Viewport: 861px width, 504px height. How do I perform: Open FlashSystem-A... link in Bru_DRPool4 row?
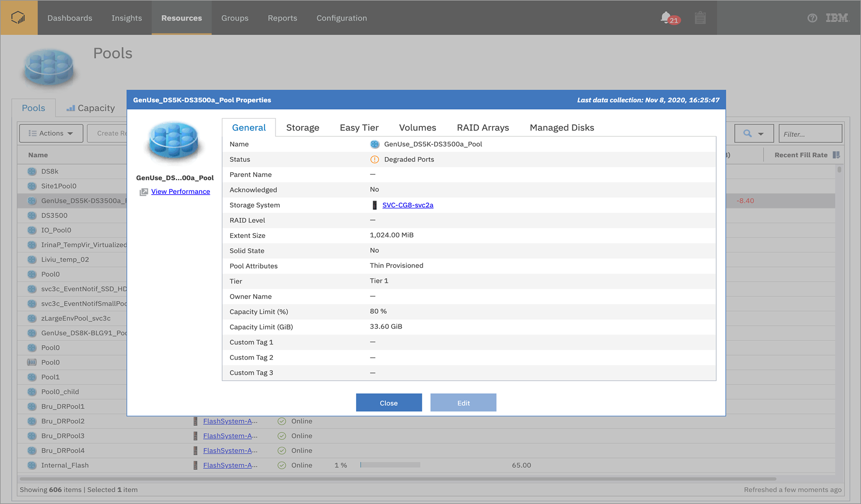tap(230, 451)
